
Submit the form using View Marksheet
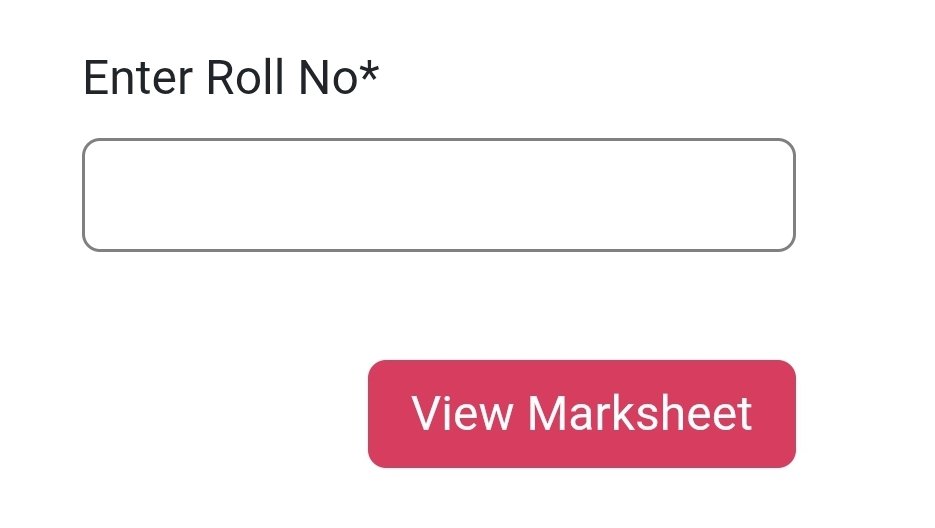581,414
